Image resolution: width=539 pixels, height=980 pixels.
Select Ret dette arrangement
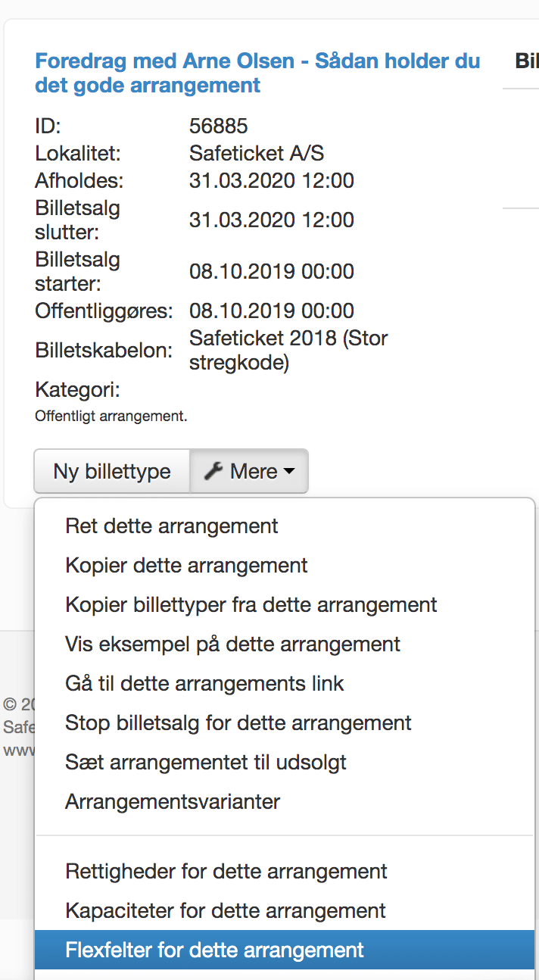click(x=172, y=526)
